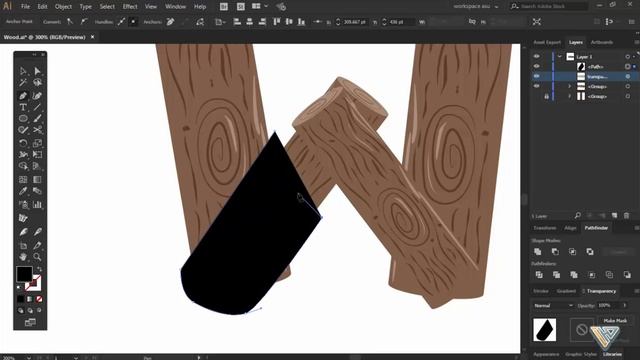
Task: Expand the locked Group sublayer
Action: pyautogui.click(x=569, y=96)
